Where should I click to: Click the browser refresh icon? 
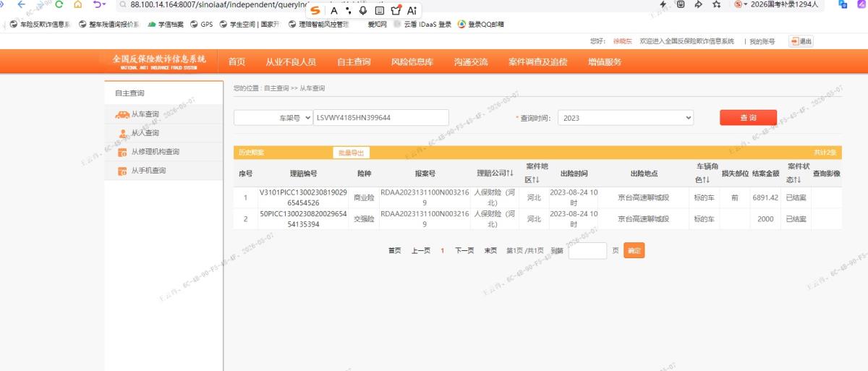(59, 4)
